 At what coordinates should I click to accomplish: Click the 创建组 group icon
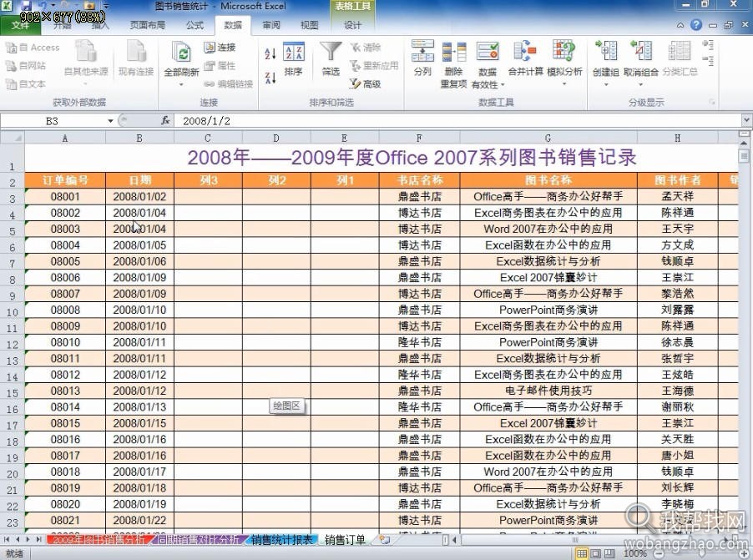[x=605, y=51]
